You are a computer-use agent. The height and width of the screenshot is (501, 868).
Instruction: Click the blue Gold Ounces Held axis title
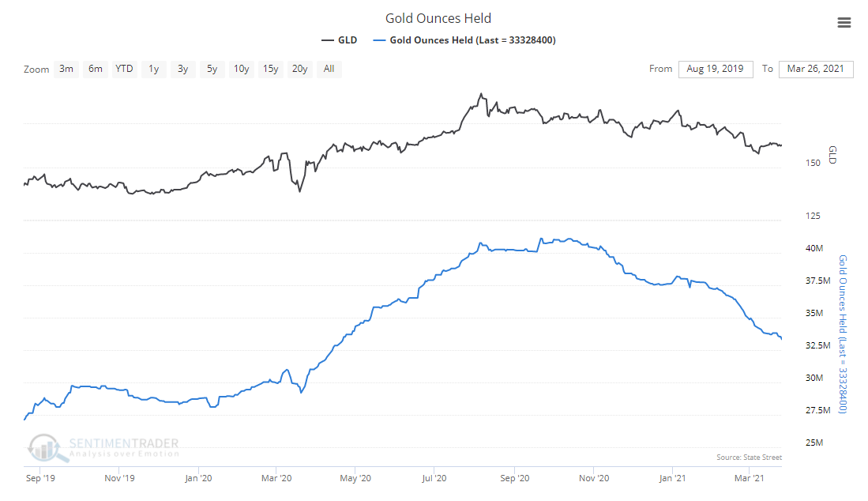click(842, 334)
